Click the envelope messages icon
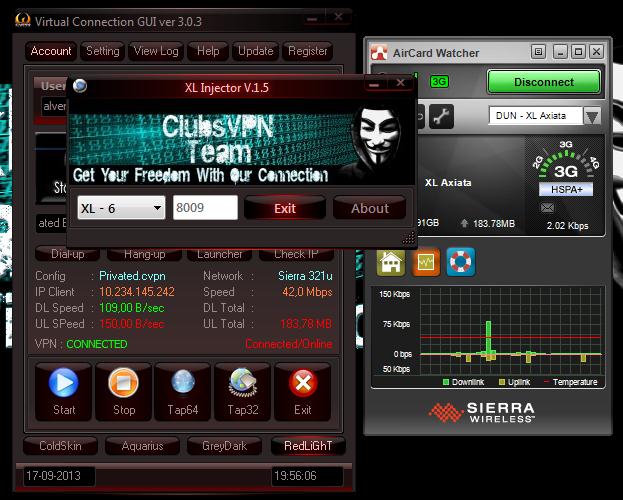The image size is (623, 500). tap(547, 207)
